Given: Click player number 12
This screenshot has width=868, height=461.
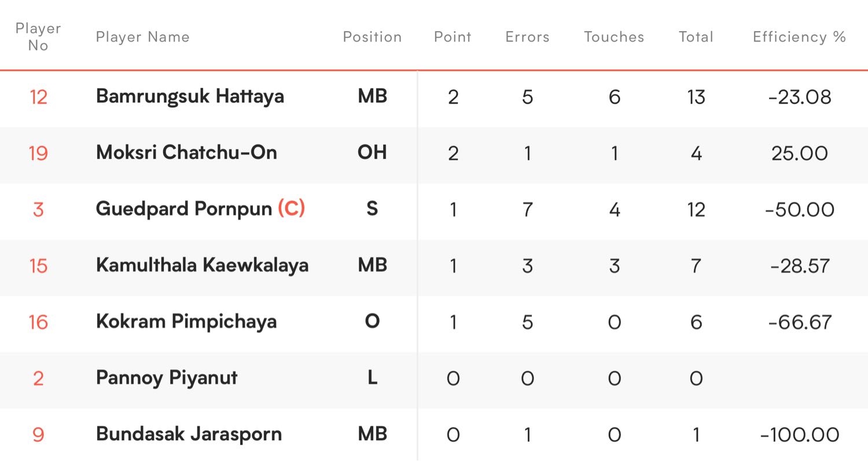Looking at the screenshot, I should click(x=38, y=97).
